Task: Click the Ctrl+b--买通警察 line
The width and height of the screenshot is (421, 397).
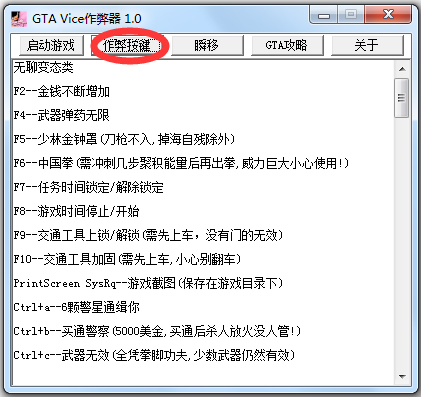Action: [x=157, y=331]
